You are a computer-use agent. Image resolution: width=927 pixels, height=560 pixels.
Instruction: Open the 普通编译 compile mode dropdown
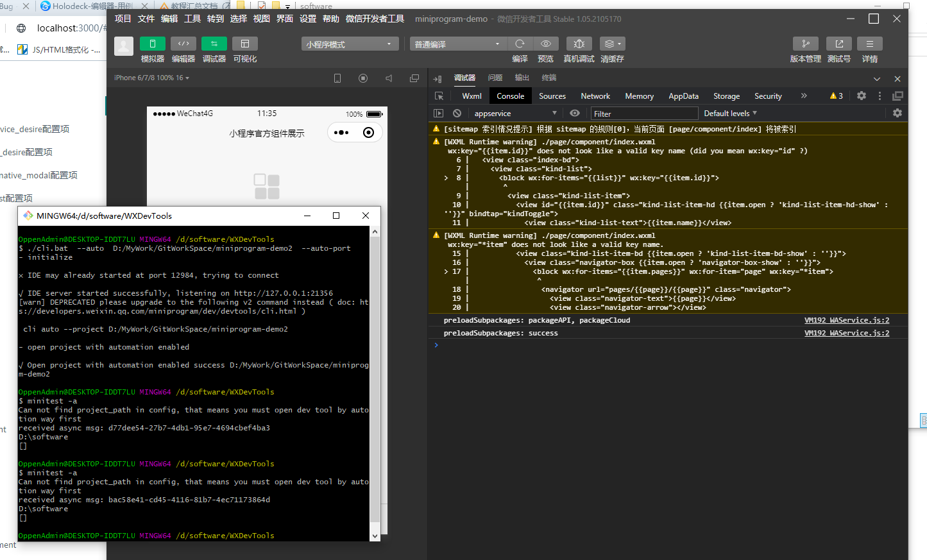click(x=459, y=44)
